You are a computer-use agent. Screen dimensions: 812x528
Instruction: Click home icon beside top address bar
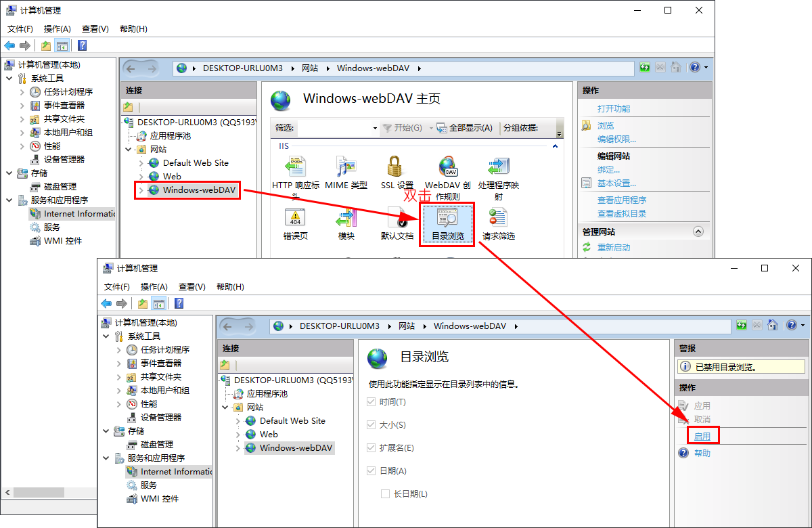coord(675,68)
